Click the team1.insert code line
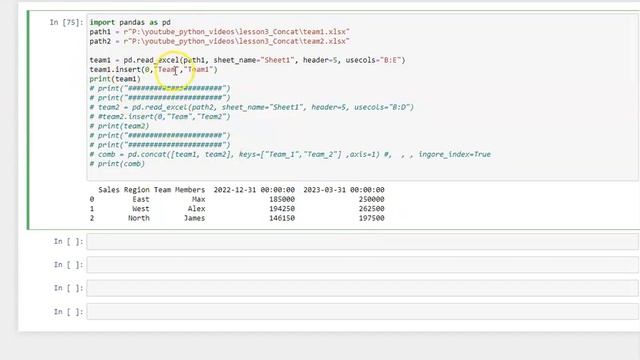 (153, 69)
